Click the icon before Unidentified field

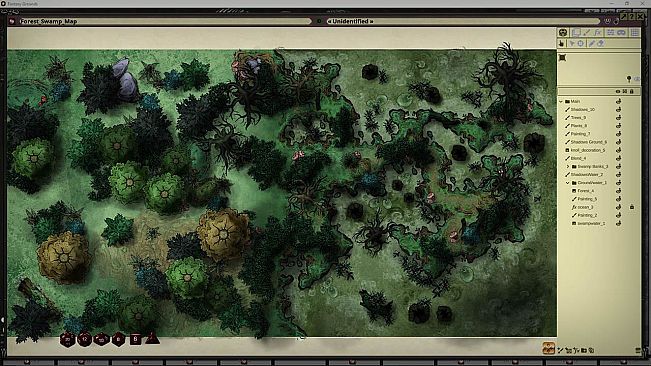[x=319, y=21]
